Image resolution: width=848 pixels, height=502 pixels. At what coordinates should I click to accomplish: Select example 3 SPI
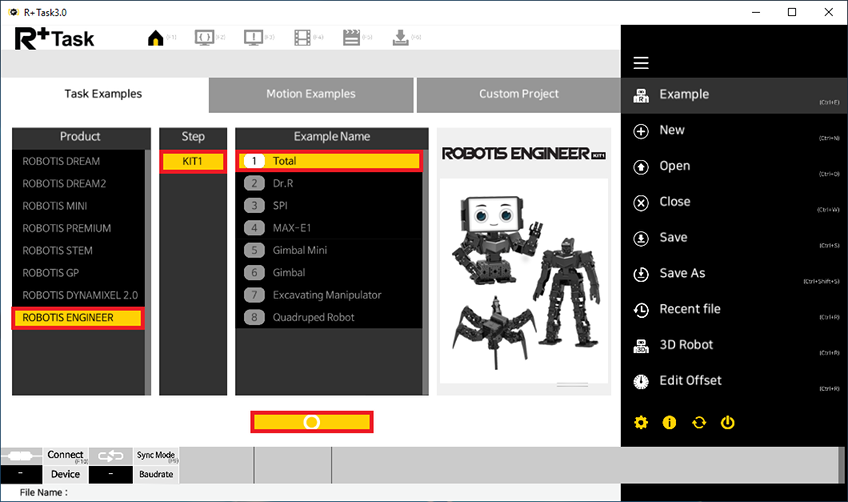[329, 206]
